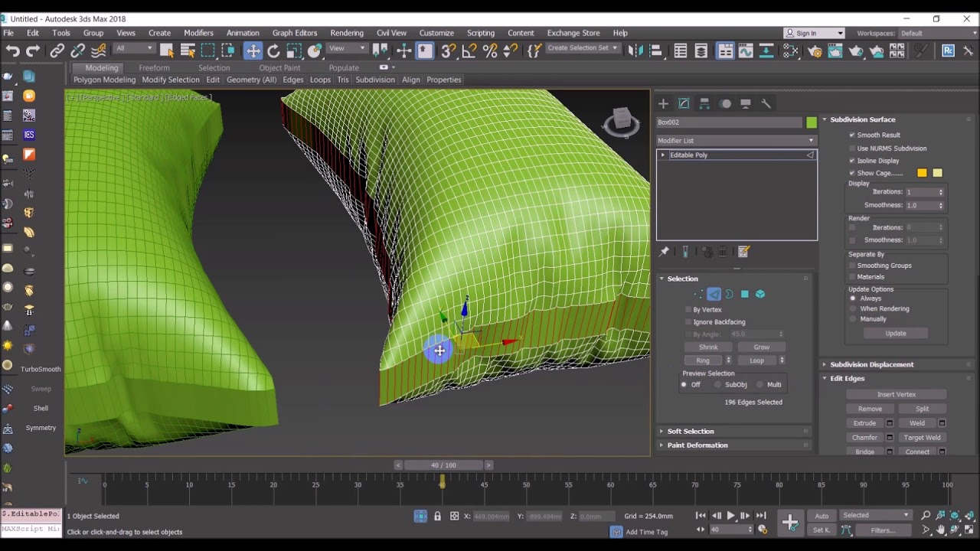Collapse the Edit Edges rollout

point(847,378)
